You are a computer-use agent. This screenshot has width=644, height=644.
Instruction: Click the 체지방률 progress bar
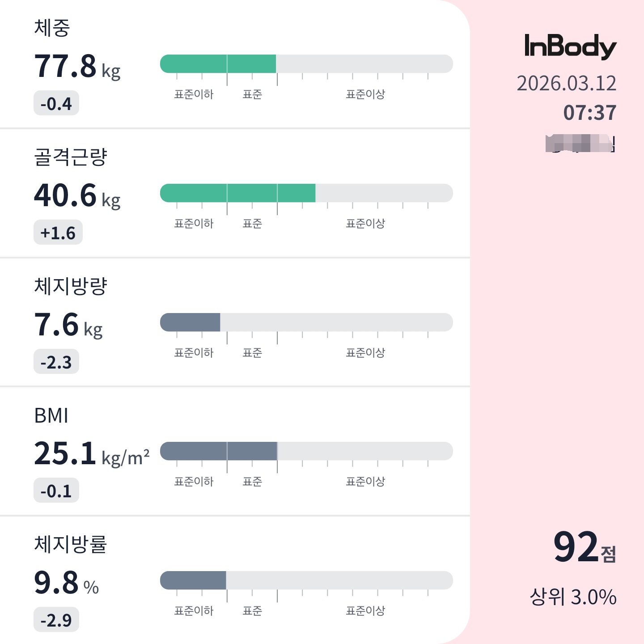(193, 580)
